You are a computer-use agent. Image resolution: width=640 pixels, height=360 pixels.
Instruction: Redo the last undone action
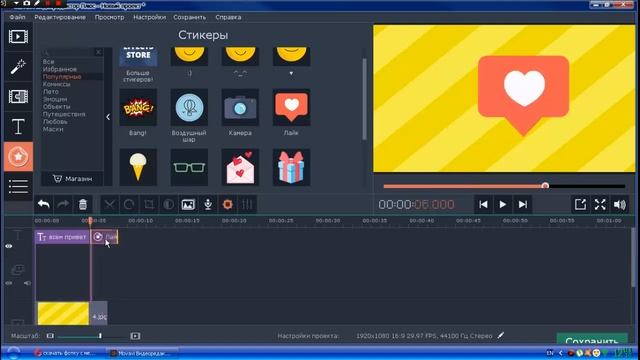[x=63, y=204]
